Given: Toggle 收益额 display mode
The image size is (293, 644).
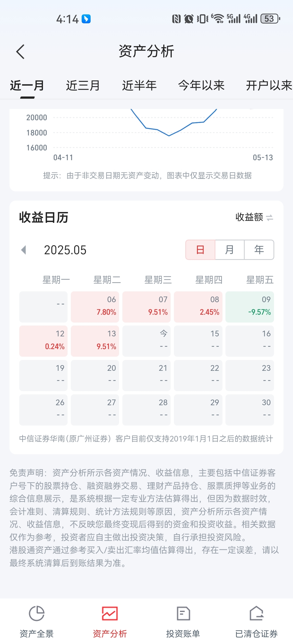Looking at the screenshot, I should [x=254, y=217].
